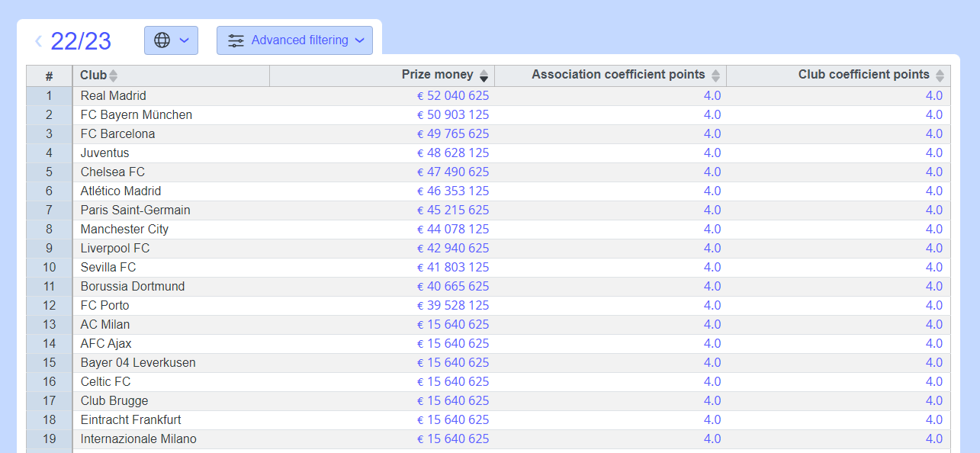The image size is (980, 453).
Task: Select Club Brugge club name
Action: 114,401
